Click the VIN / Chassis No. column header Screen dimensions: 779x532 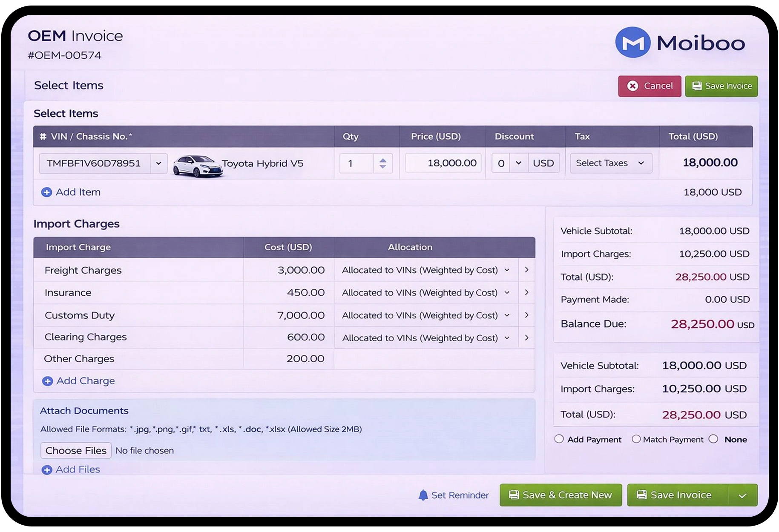coord(92,137)
